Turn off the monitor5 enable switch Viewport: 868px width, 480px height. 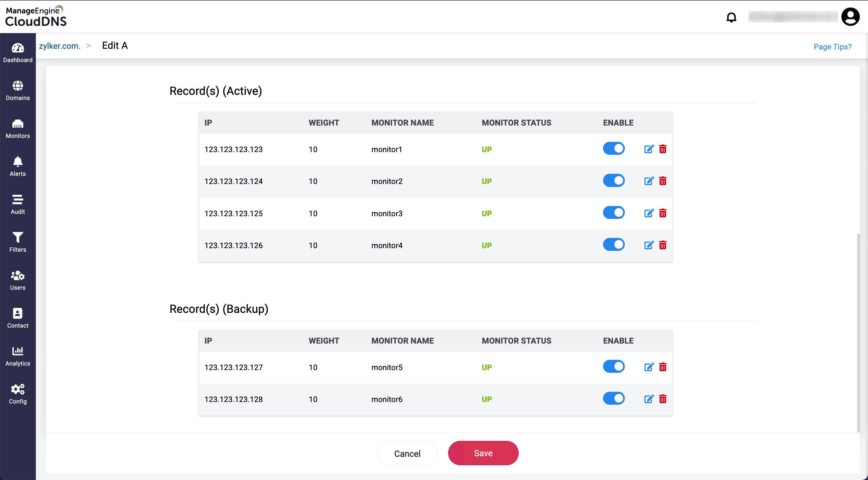[614, 366]
